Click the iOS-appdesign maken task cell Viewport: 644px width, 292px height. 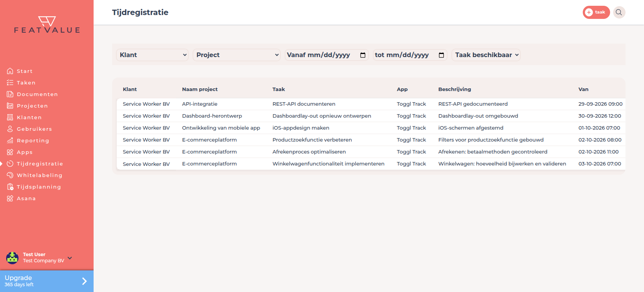coord(301,128)
